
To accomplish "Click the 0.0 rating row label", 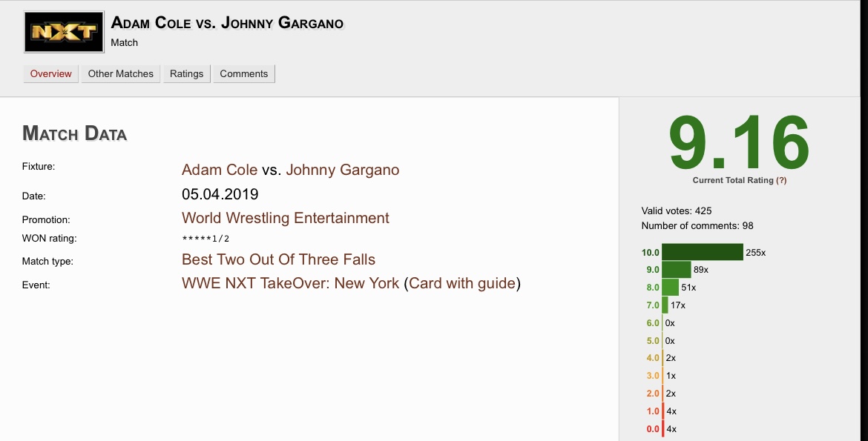I will point(653,429).
